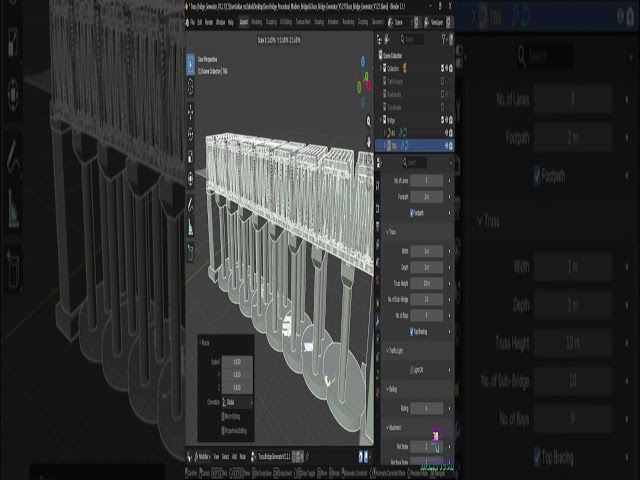The height and width of the screenshot is (480, 640).
Task: Click the viewport pan hand icon
Action: click(x=369, y=142)
